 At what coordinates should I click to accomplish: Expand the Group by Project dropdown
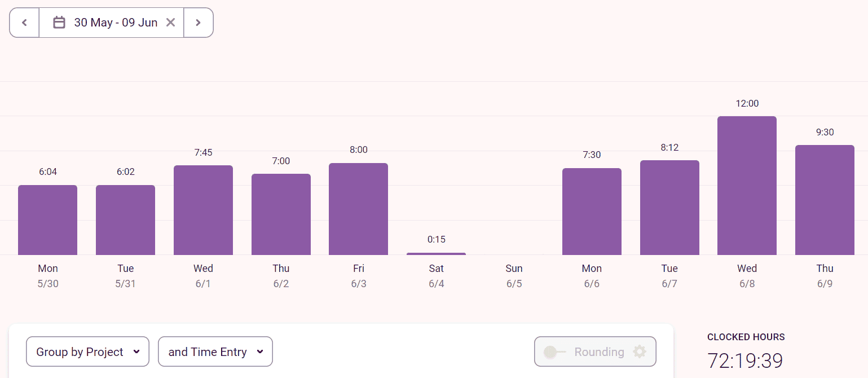[87, 352]
